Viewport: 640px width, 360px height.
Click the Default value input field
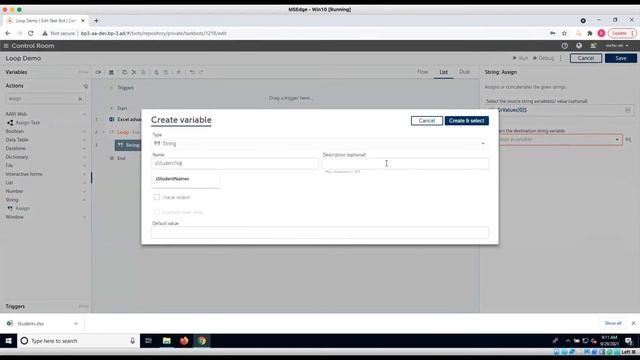pos(320,232)
